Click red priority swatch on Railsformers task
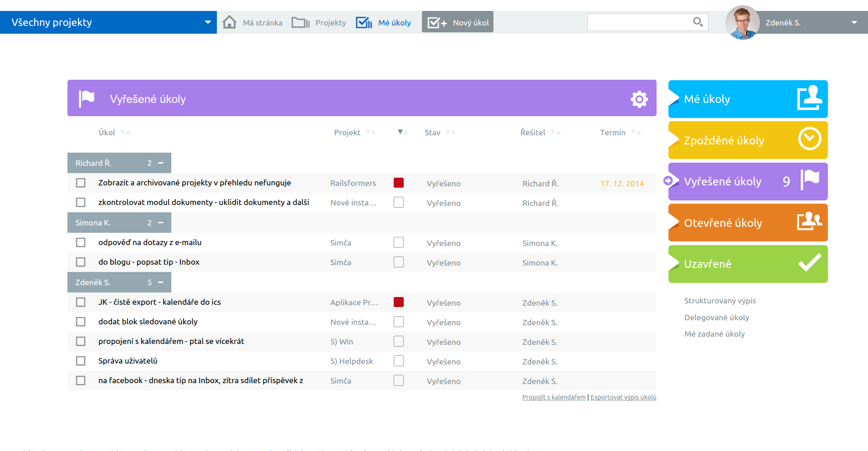The width and height of the screenshot is (868, 451). click(x=399, y=183)
